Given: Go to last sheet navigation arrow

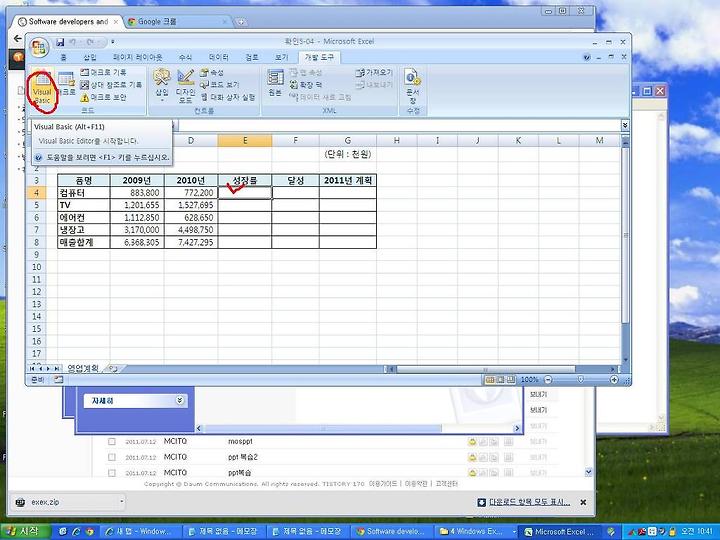Looking at the screenshot, I should [x=56, y=369].
